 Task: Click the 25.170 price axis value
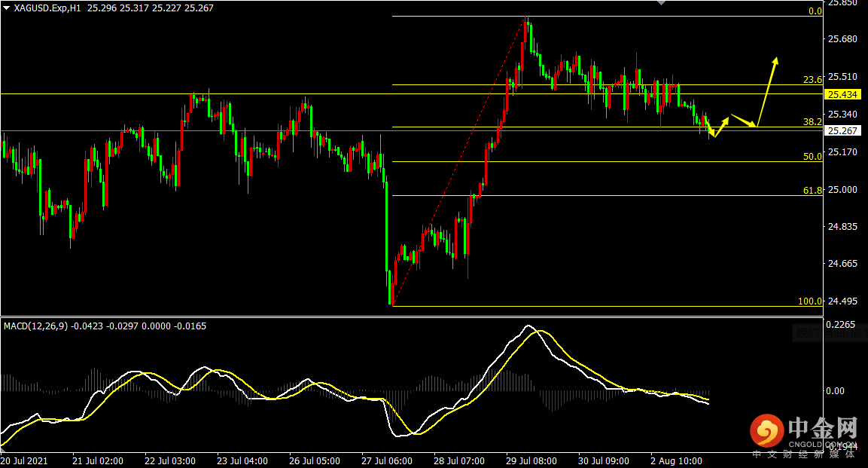(x=842, y=151)
